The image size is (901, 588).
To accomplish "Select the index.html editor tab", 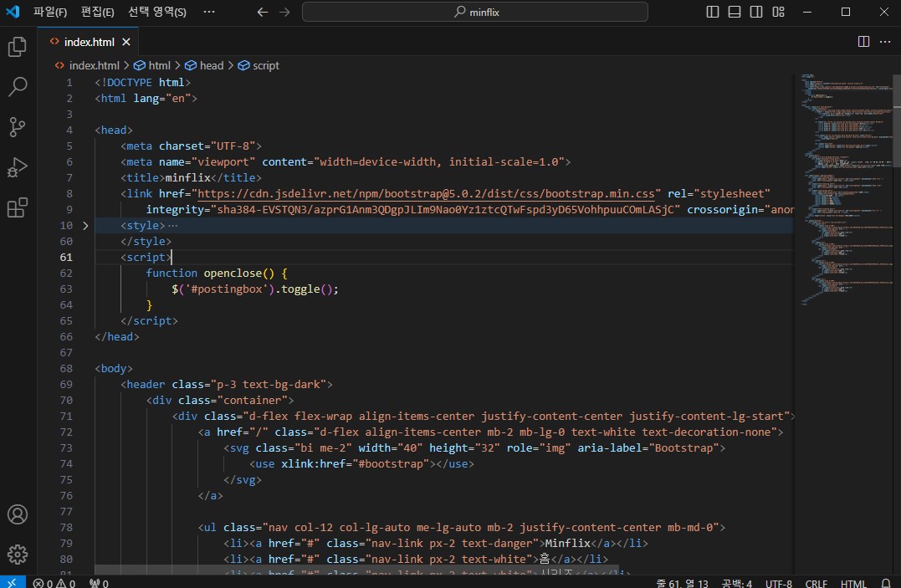I will pyautogui.click(x=89, y=42).
